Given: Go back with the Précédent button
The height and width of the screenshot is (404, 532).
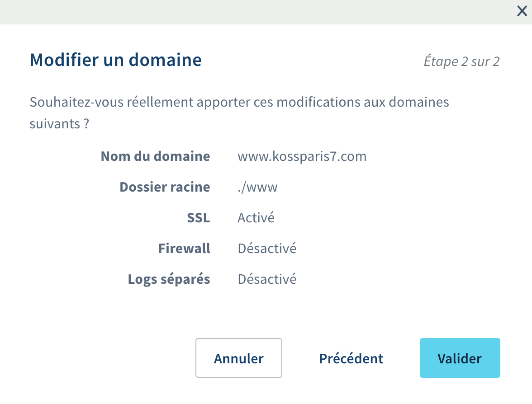Looking at the screenshot, I should click(351, 358).
